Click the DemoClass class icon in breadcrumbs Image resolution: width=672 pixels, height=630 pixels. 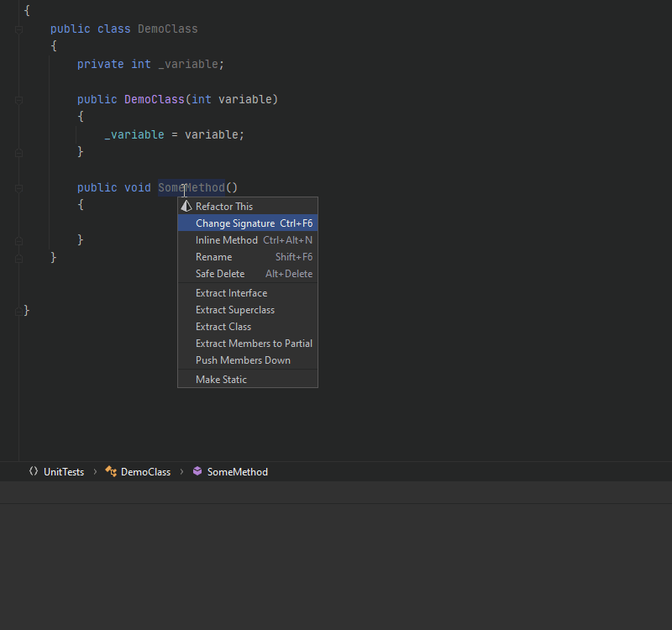click(x=111, y=471)
